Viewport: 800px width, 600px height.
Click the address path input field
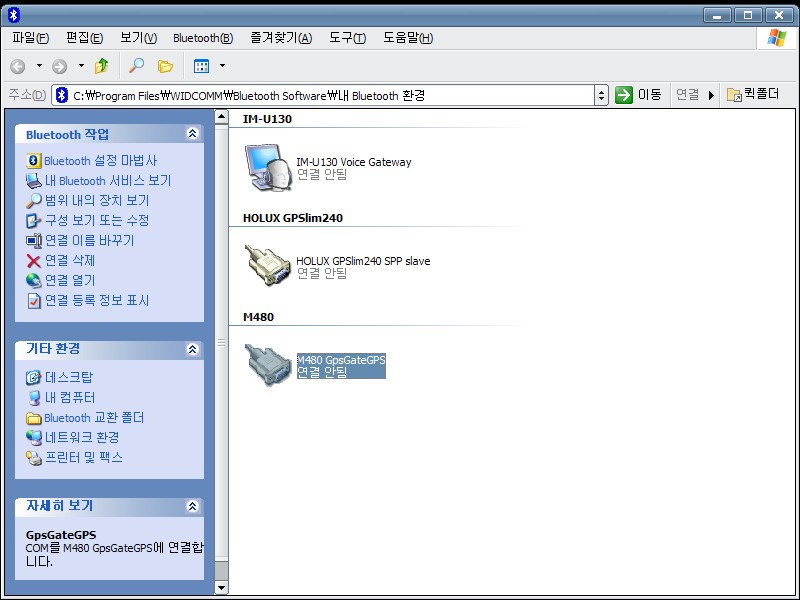(323, 95)
